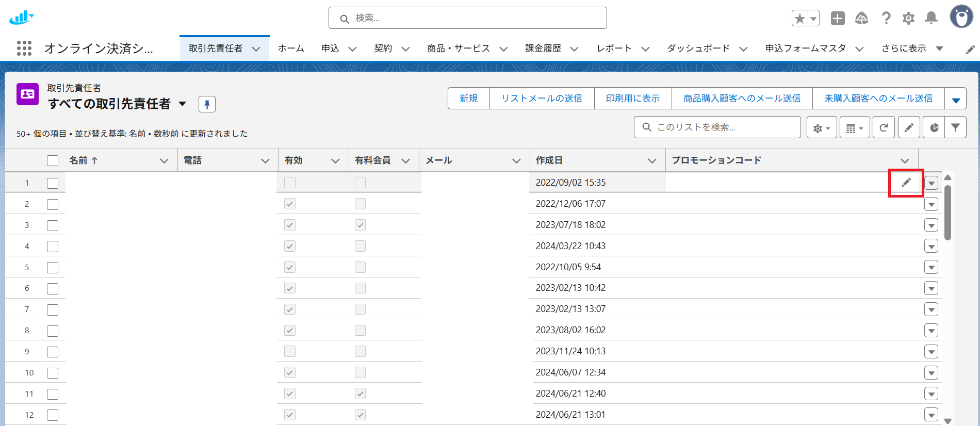Image resolution: width=980 pixels, height=426 pixels.
Task: Open the list filter funnel icon
Action: pos(955,127)
